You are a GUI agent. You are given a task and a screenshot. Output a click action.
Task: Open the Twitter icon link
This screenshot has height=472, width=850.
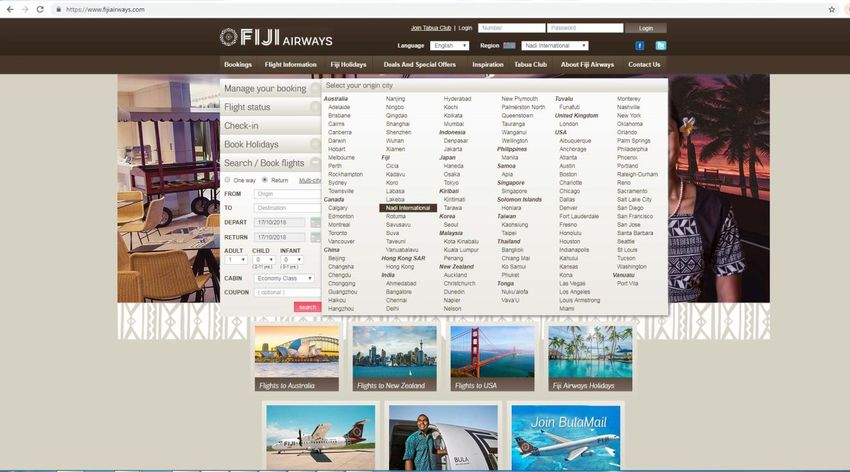click(x=661, y=46)
